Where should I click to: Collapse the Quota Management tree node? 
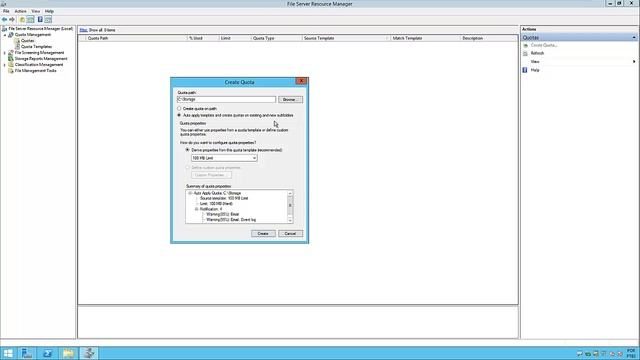5,35
